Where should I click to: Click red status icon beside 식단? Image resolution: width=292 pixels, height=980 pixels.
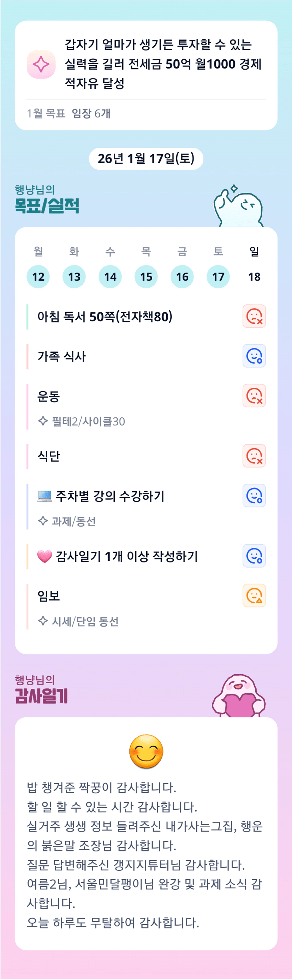tap(254, 456)
